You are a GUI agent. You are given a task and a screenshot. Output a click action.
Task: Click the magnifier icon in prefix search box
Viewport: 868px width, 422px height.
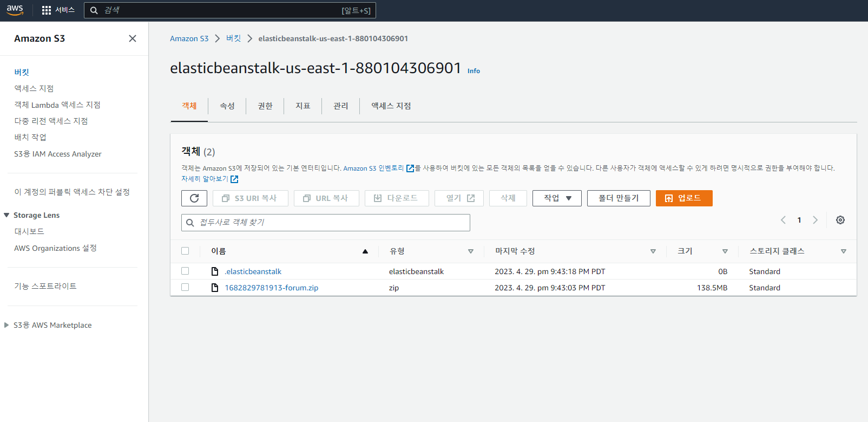[190, 223]
